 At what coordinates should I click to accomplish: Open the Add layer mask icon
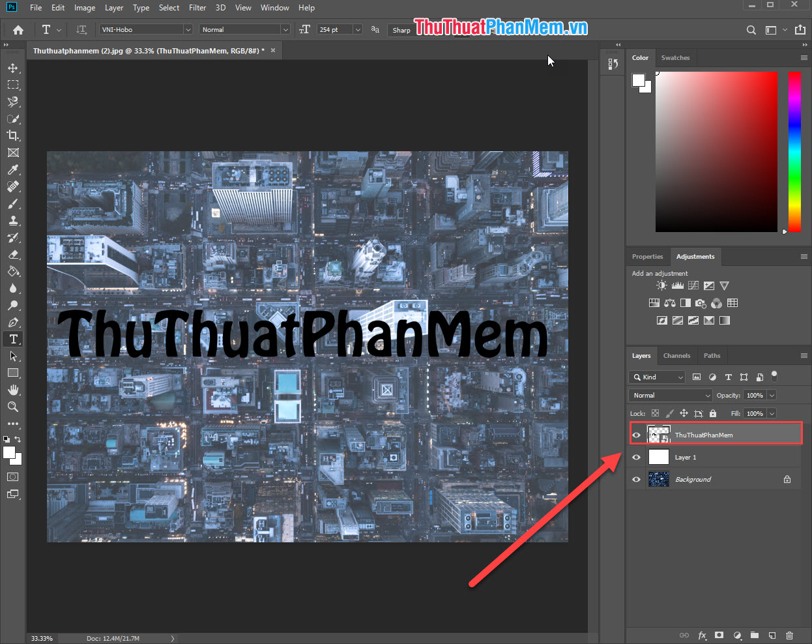point(719,635)
